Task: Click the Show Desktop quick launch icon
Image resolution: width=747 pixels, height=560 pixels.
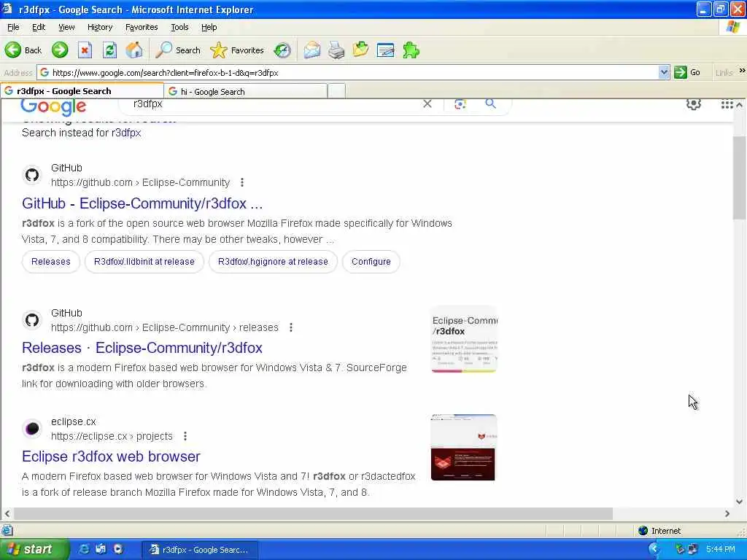Action: 101,549
